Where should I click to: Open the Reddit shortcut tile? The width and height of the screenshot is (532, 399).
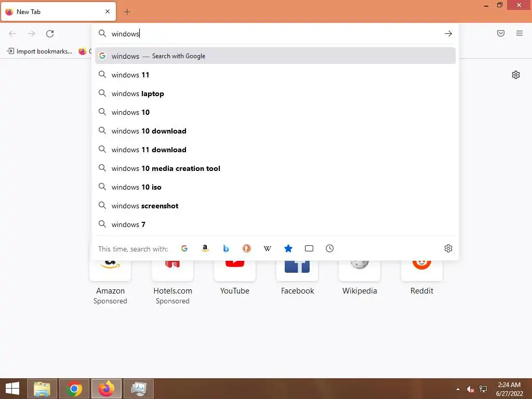point(422,278)
